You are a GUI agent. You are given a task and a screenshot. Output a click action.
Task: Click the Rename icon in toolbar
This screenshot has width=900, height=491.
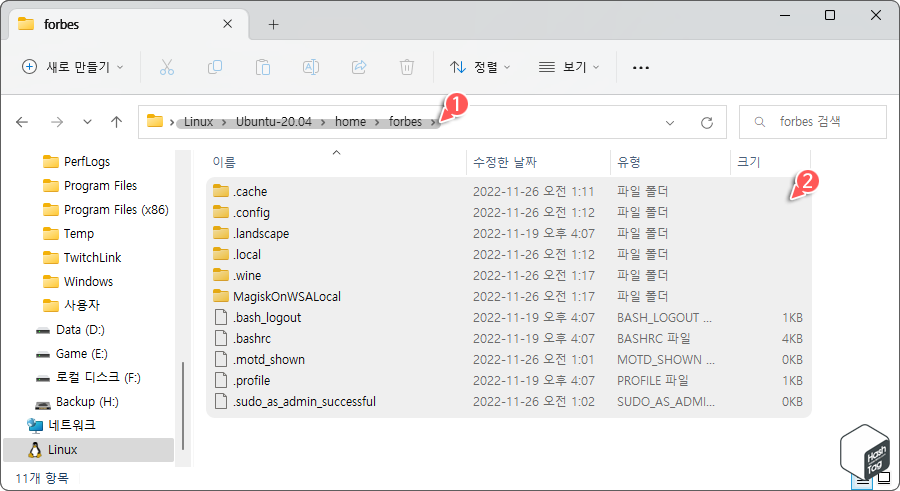tap(311, 67)
